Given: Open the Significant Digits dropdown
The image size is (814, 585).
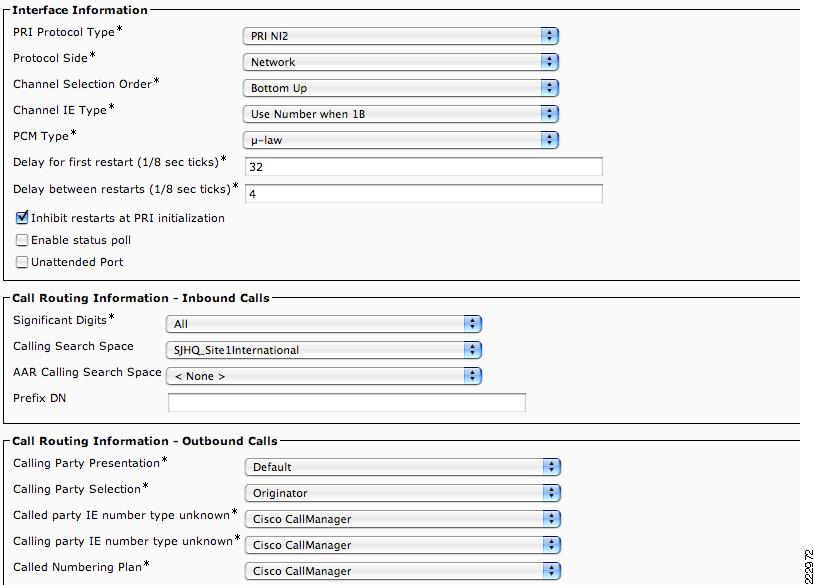Looking at the screenshot, I should click(324, 324).
